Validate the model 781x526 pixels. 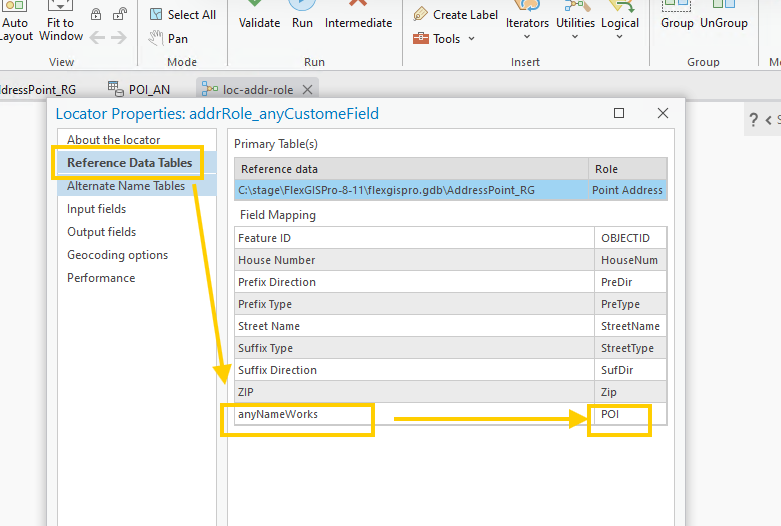[259, 16]
